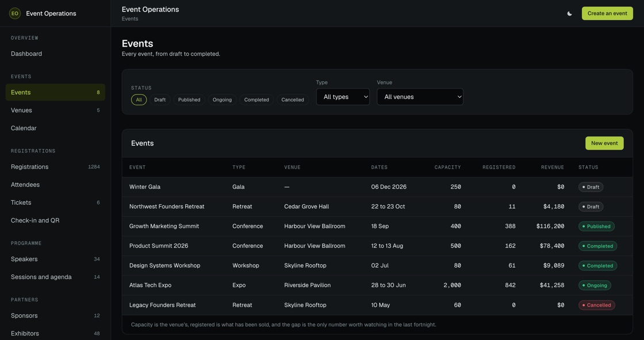This screenshot has width=644, height=340.
Task: Open Registrations in the sidebar
Action: click(x=55, y=167)
